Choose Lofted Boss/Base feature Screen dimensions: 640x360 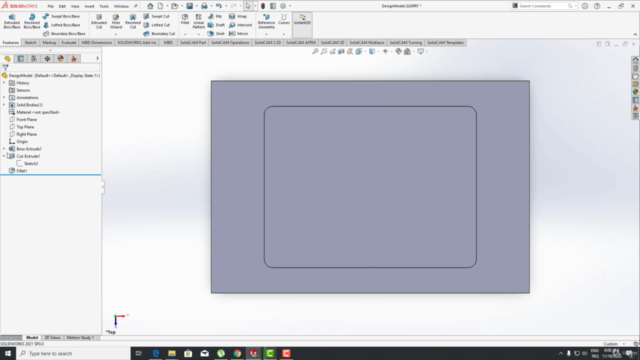click(x=61, y=25)
